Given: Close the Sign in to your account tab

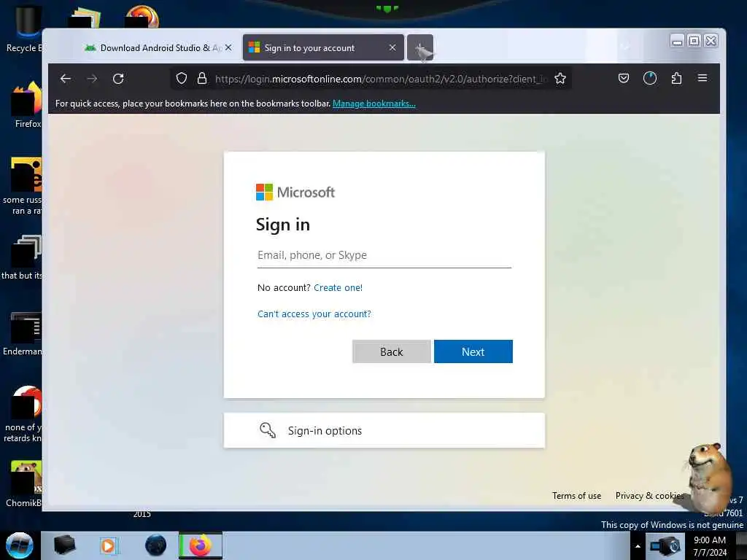Looking at the screenshot, I should tap(392, 47).
